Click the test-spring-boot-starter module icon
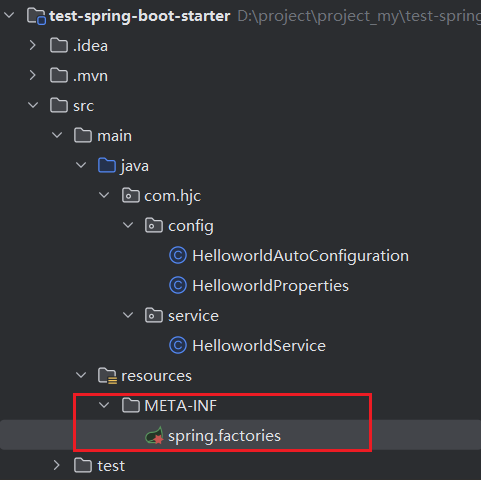Screen dimensions: 481x480 tap(36, 16)
